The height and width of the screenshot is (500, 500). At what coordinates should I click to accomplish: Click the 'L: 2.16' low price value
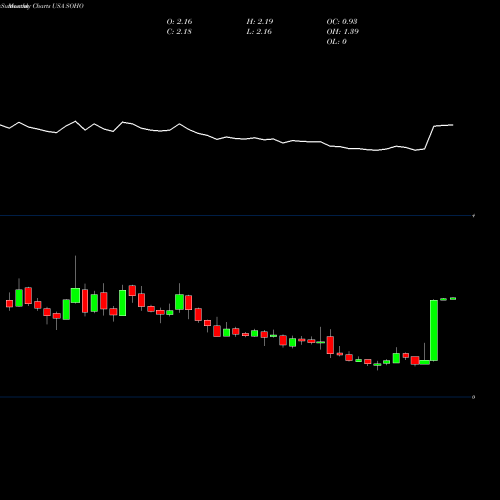(x=259, y=32)
